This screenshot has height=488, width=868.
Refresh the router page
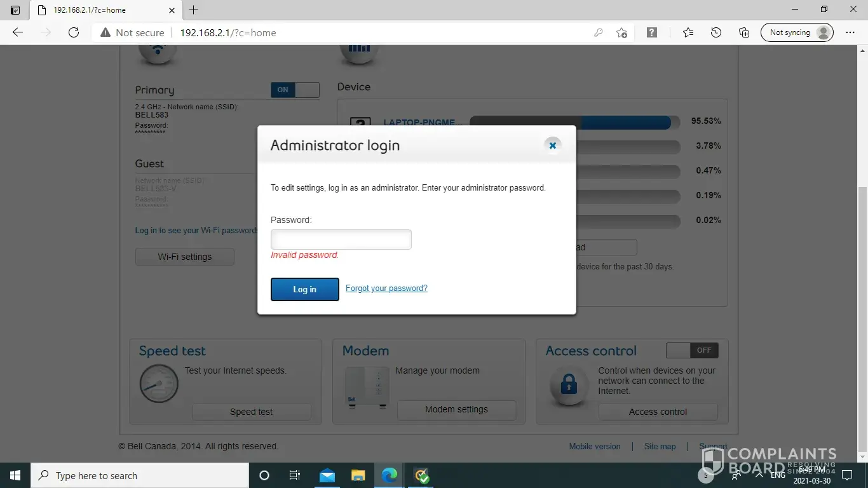(x=74, y=32)
